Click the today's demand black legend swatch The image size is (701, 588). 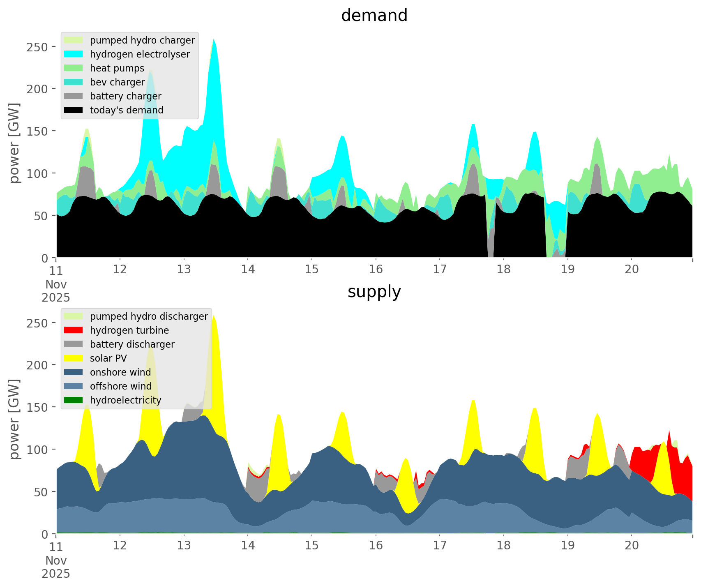click(74, 110)
